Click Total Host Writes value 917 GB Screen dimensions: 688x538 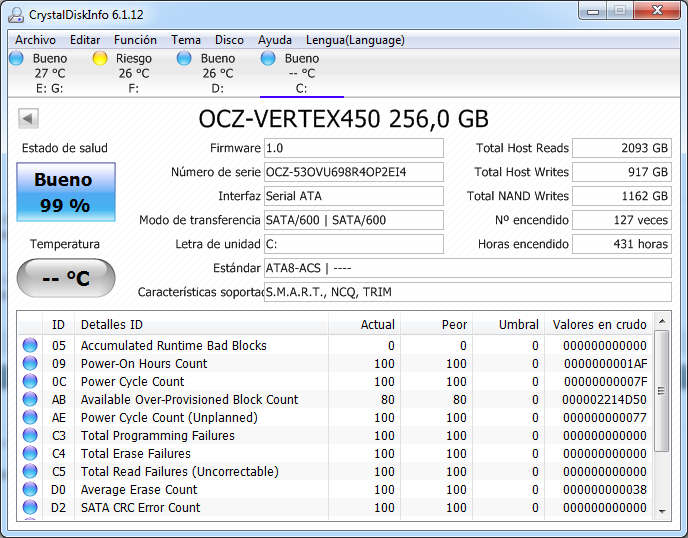coord(622,172)
